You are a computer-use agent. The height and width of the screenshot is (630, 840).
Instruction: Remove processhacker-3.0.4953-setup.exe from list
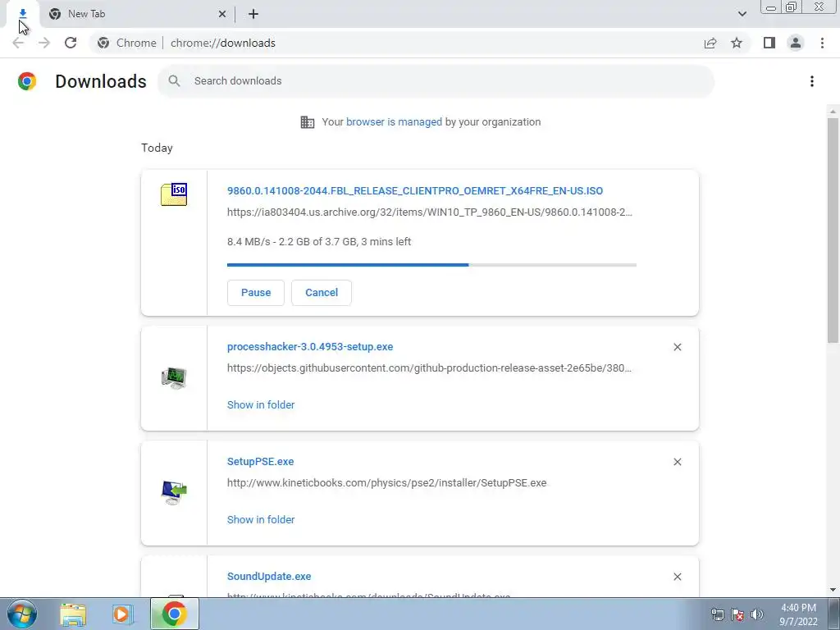[677, 347]
